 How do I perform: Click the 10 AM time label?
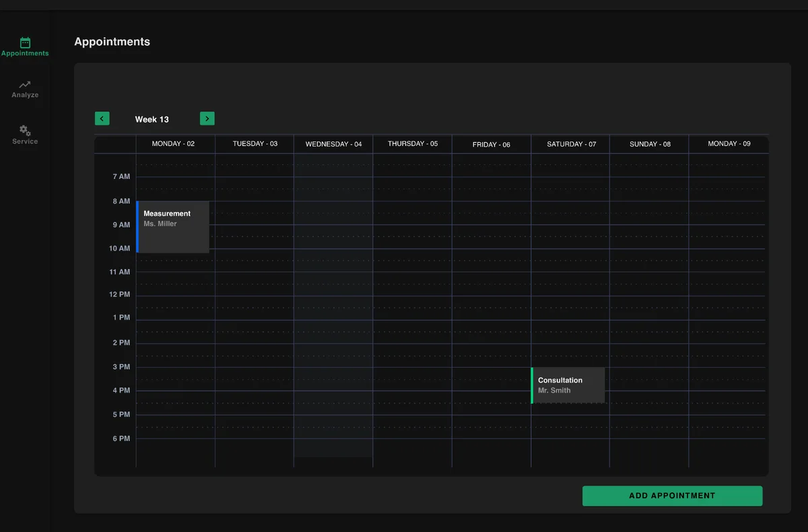119,248
